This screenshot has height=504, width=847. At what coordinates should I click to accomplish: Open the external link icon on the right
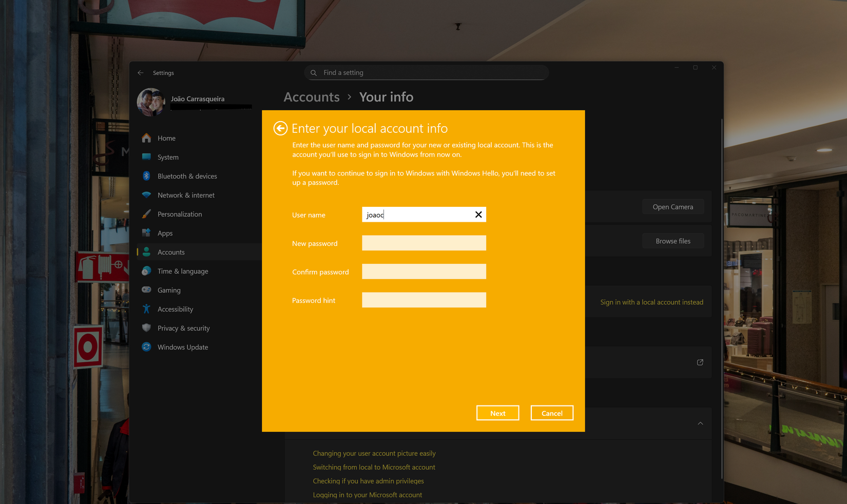(x=700, y=362)
